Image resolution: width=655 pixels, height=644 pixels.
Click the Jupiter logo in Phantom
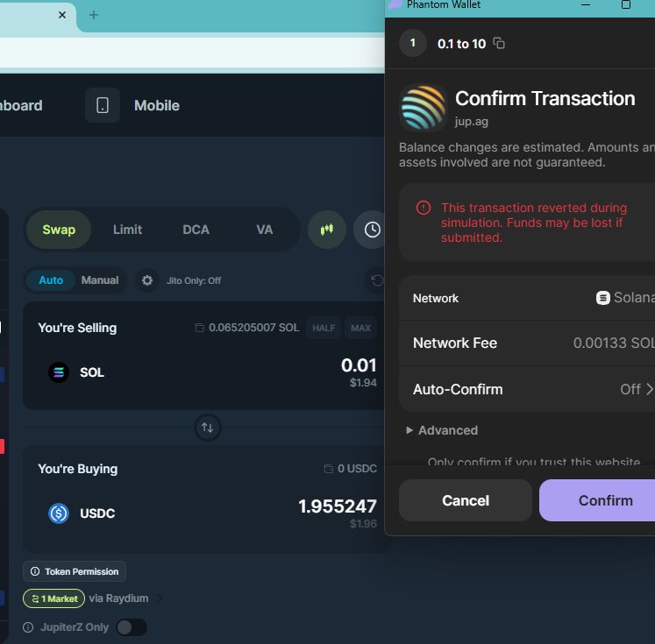tap(424, 107)
